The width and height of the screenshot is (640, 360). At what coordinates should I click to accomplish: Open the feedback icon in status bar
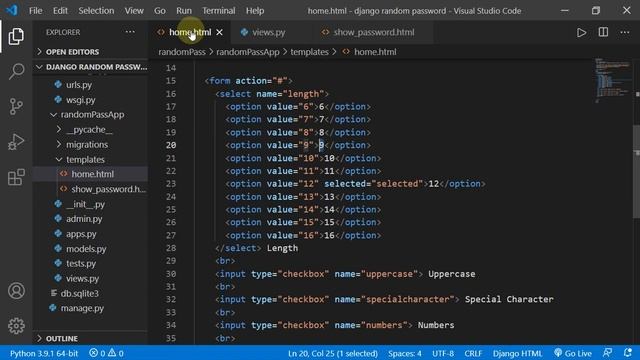tap(607, 353)
